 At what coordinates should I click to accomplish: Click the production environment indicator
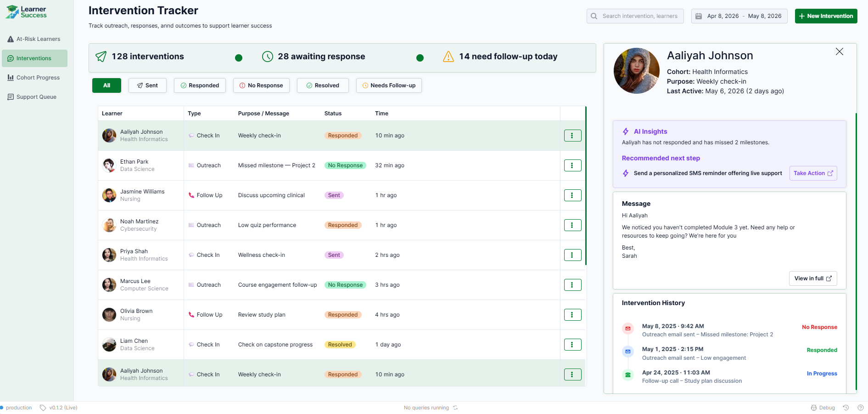[16, 408]
